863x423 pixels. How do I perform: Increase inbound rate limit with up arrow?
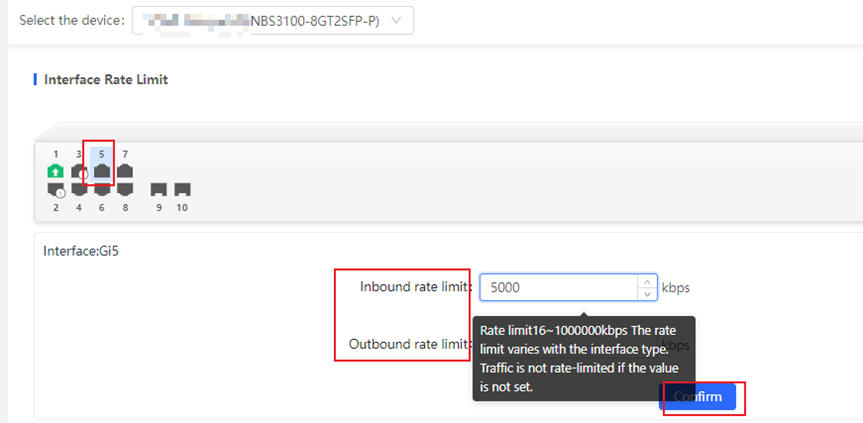click(647, 281)
